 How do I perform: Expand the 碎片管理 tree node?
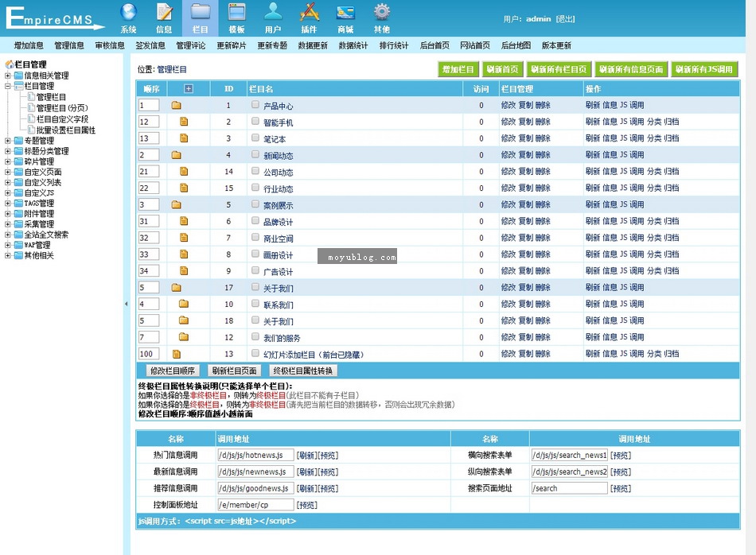coord(8,161)
